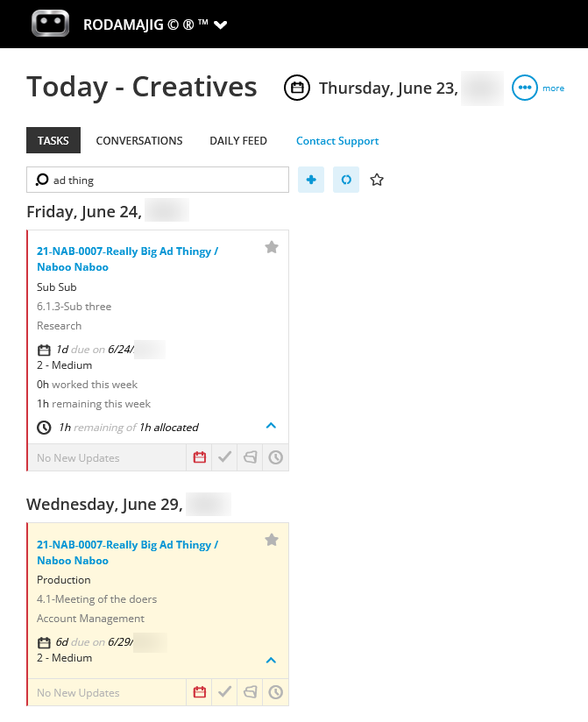Open the Contact Support link

[x=337, y=141]
